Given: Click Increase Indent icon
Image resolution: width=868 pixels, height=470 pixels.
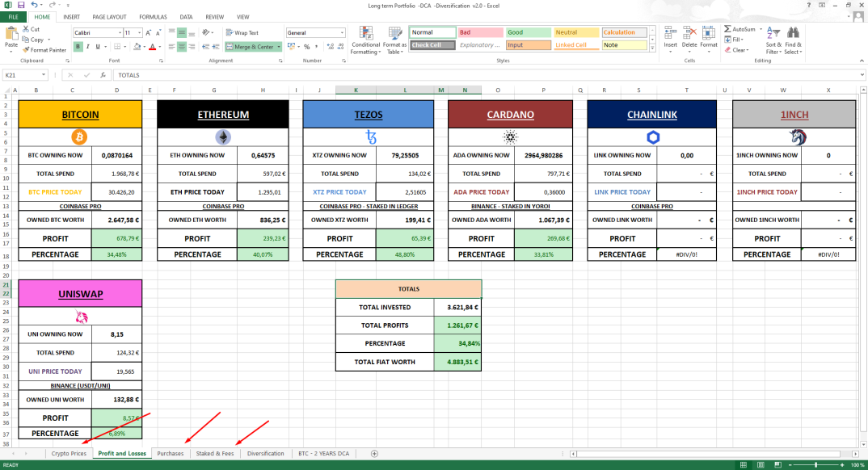Looking at the screenshot, I should coord(215,47).
